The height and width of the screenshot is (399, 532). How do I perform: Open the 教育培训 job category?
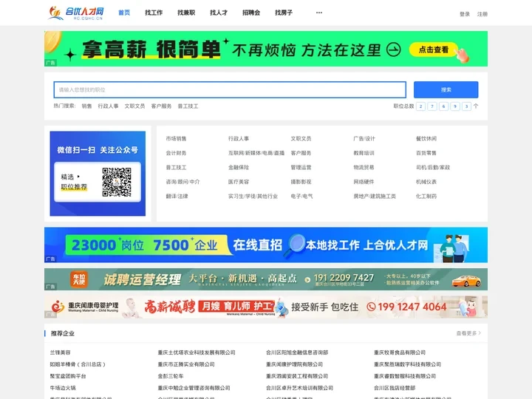[364, 153]
